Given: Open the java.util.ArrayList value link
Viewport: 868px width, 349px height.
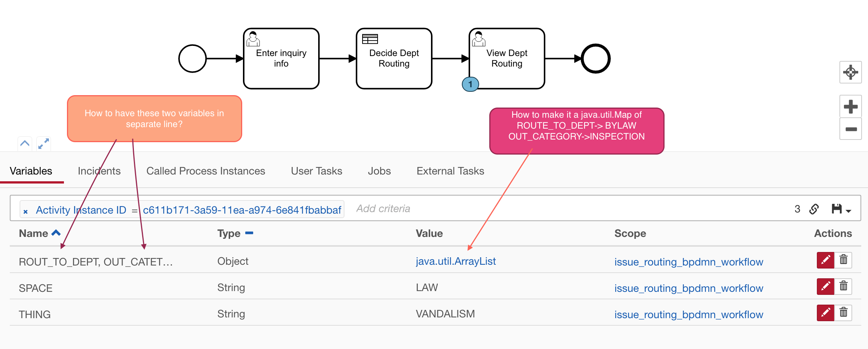Looking at the screenshot, I should click(455, 261).
